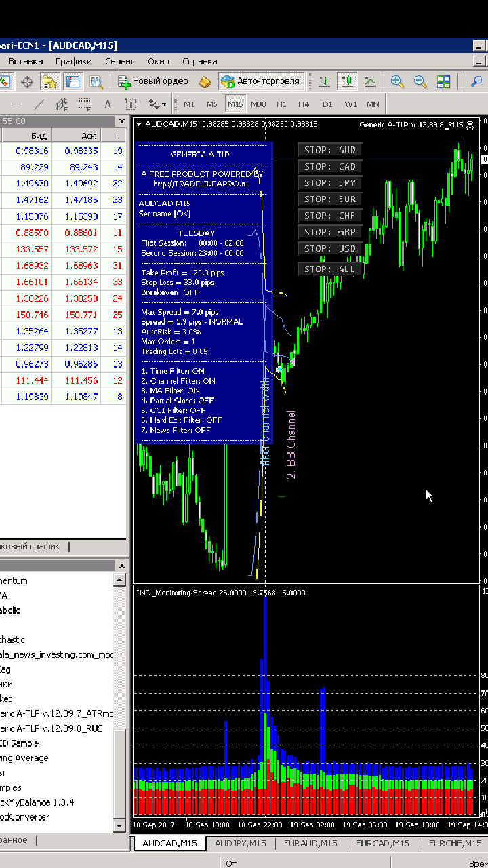This screenshot has height=868, width=488.
Task: Open the Terminal panel icon
Action: click(x=73, y=81)
